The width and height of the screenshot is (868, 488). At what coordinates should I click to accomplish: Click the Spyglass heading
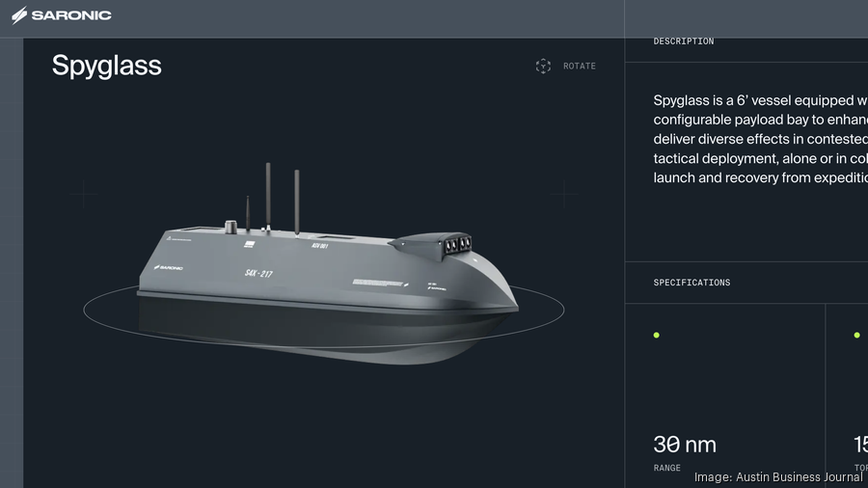tap(107, 66)
